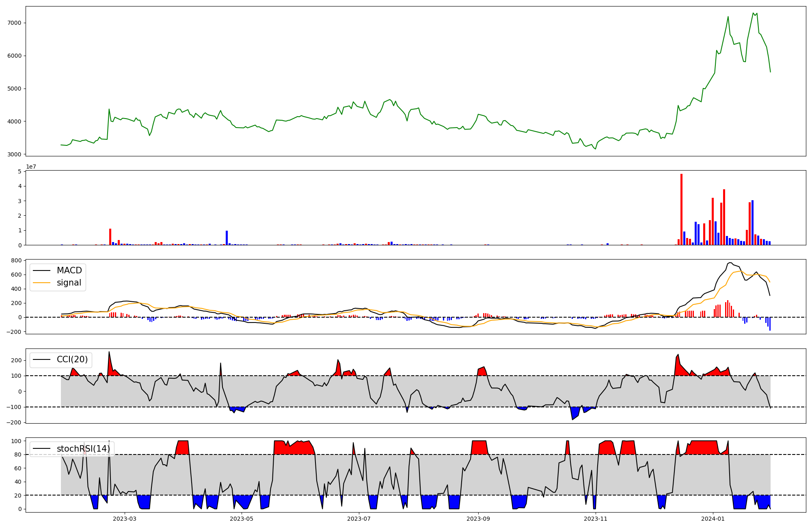Click the 4000 price axis label
Screen dimensions: 812x528
[x=14, y=122]
